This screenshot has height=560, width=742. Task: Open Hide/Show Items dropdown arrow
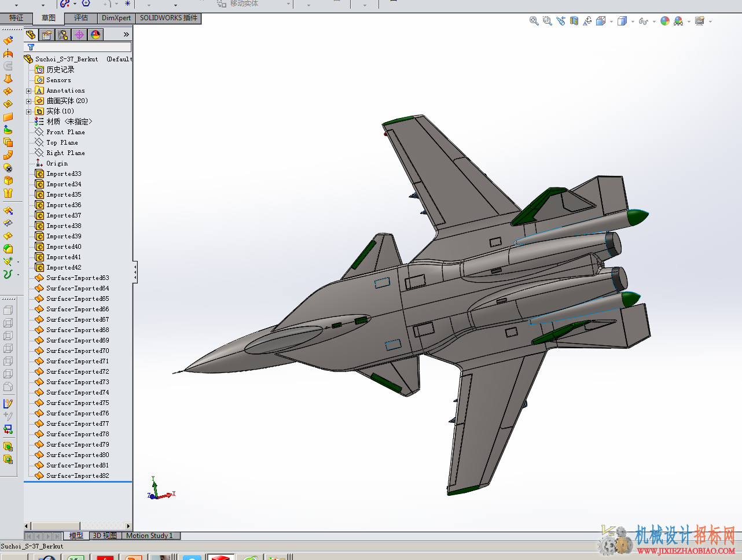click(654, 21)
